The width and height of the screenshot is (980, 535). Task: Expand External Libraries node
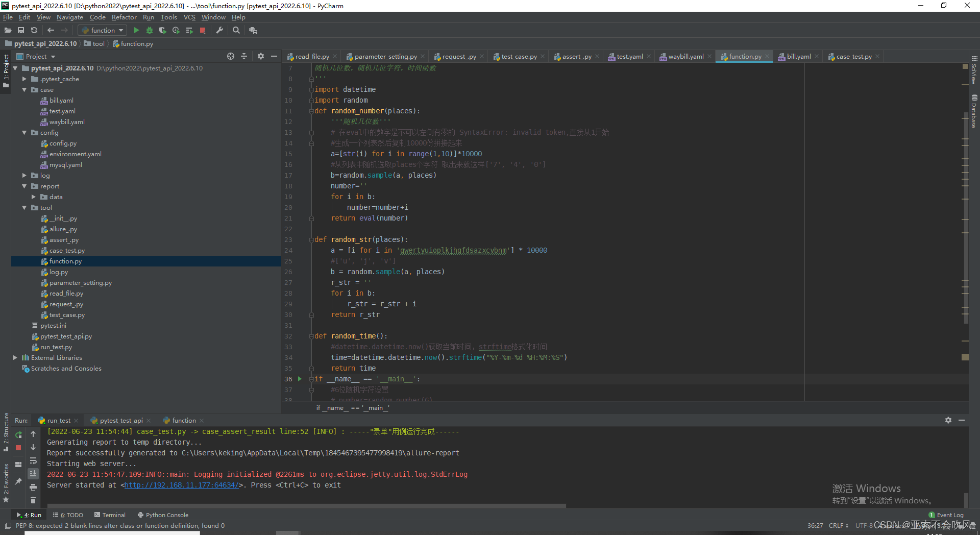click(15, 358)
